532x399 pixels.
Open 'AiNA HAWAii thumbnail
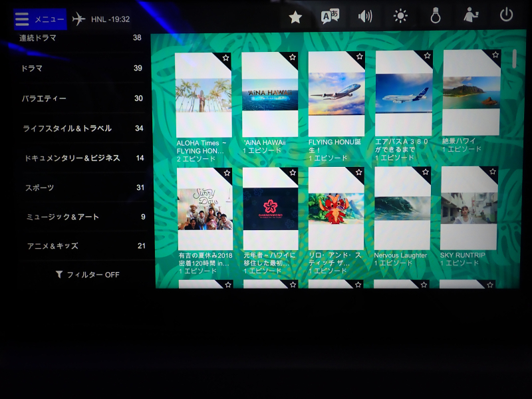270,94
